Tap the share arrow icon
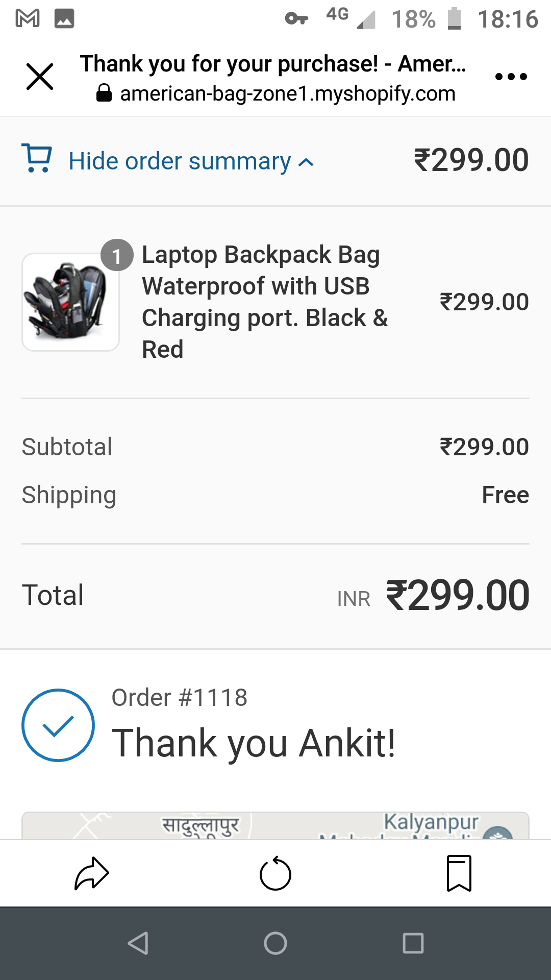This screenshot has width=551, height=980. coord(92,873)
